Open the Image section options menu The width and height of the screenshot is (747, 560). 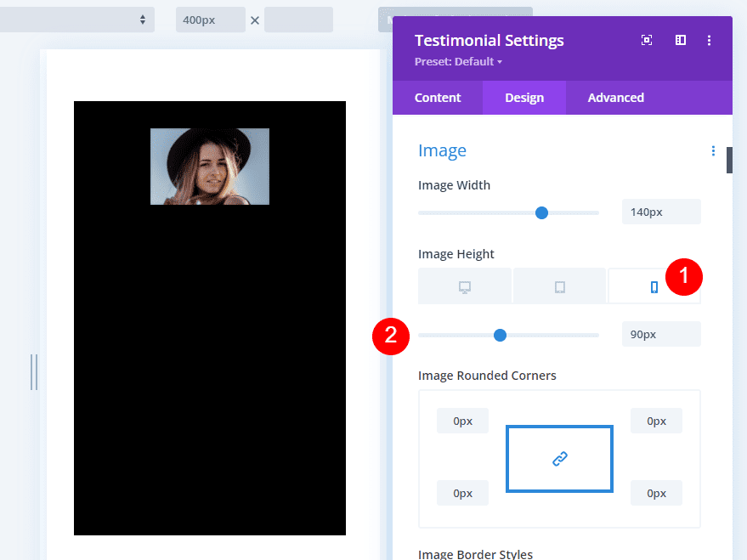(x=713, y=151)
